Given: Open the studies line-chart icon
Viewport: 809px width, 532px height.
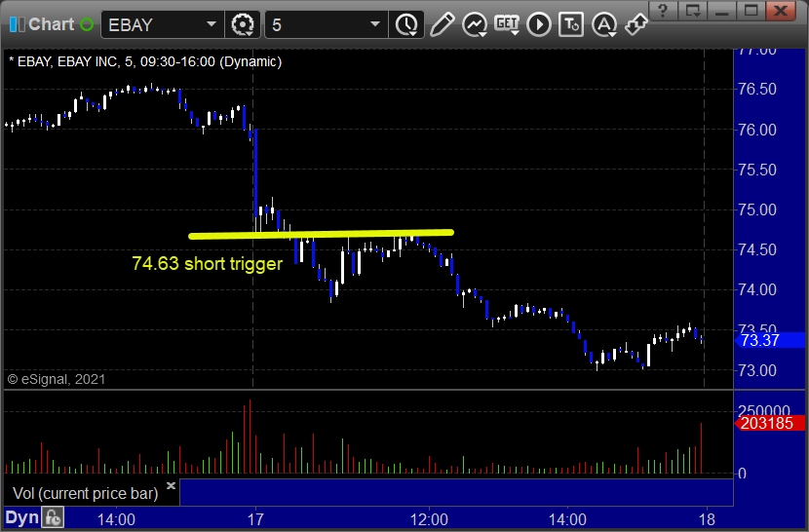Looking at the screenshot, I should coord(475,24).
